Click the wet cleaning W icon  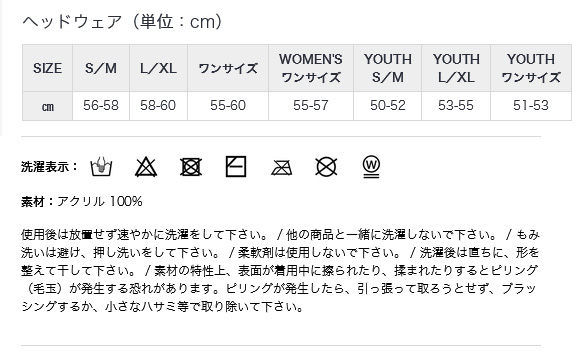(371, 166)
